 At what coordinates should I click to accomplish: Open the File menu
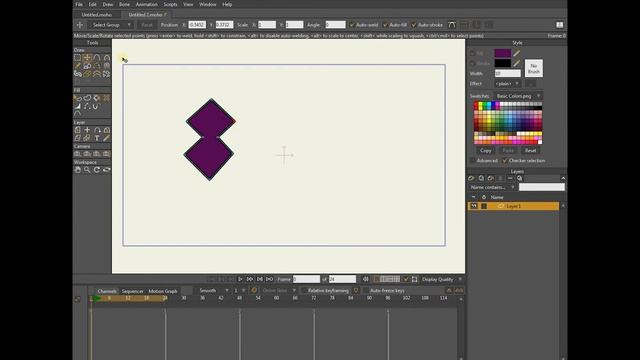tap(79, 4)
